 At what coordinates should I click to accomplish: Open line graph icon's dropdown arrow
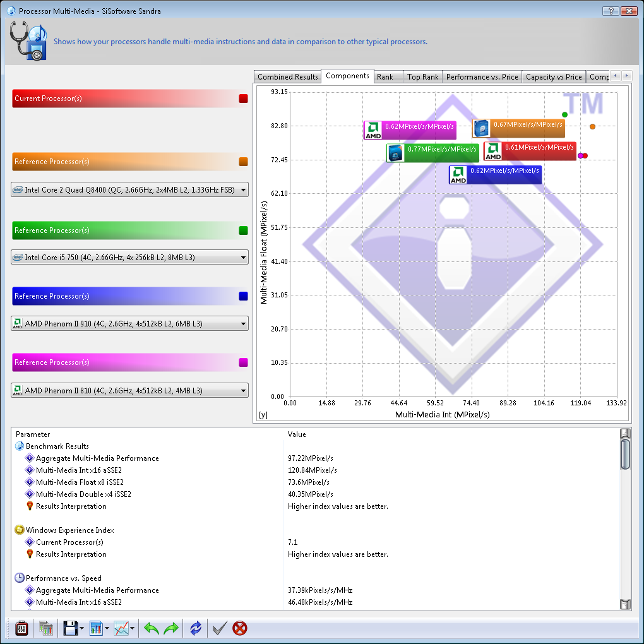pos(132,628)
